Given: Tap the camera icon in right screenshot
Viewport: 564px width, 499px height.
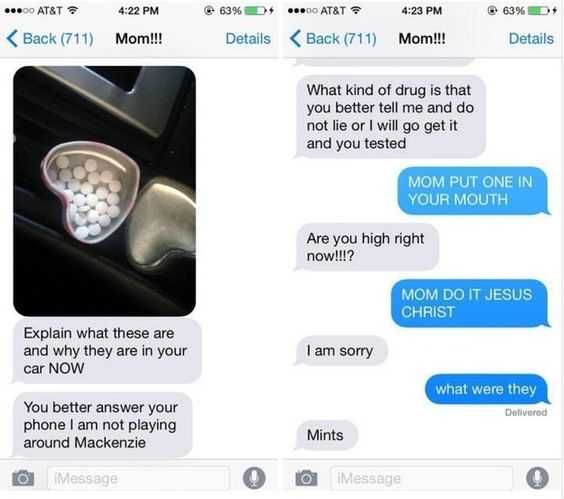Looking at the screenshot, I should (306, 478).
